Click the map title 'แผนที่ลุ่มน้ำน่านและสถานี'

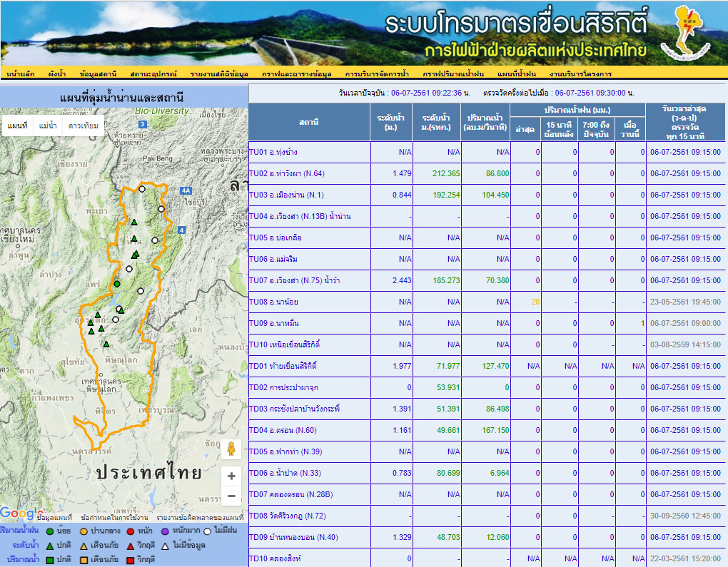click(x=121, y=98)
